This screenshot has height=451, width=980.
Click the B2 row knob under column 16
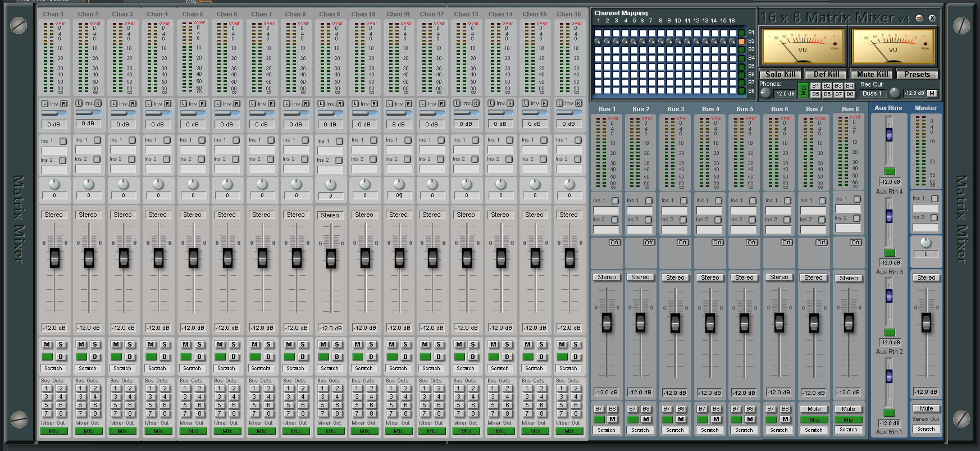click(732, 42)
